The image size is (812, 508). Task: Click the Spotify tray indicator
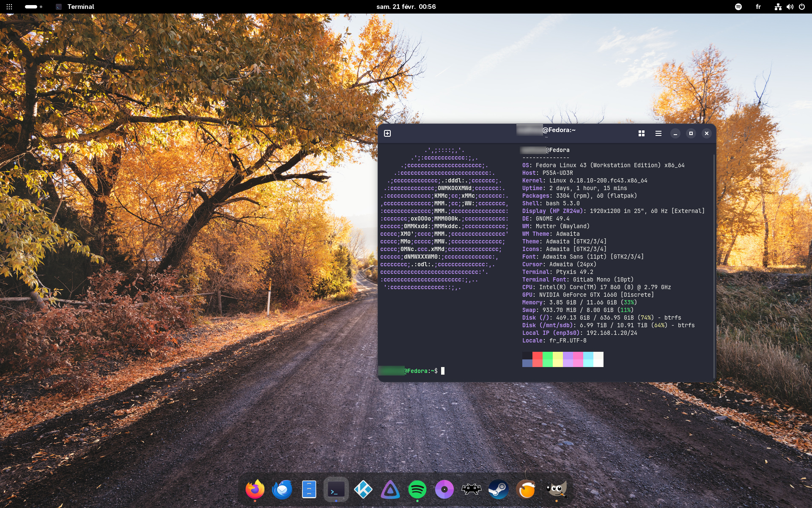click(x=738, y=7)
